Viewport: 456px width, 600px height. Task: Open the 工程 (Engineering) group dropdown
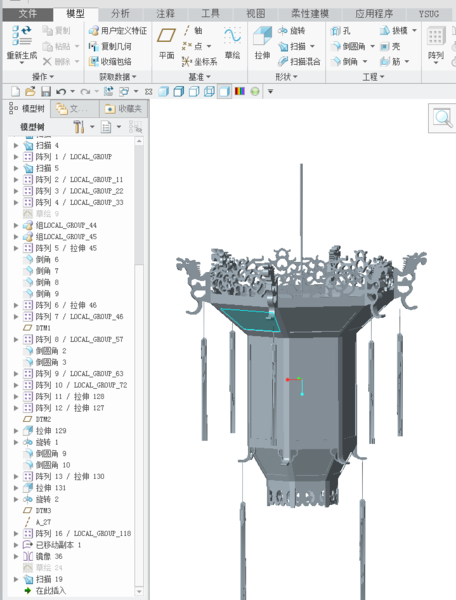click(x=373, y=77)
